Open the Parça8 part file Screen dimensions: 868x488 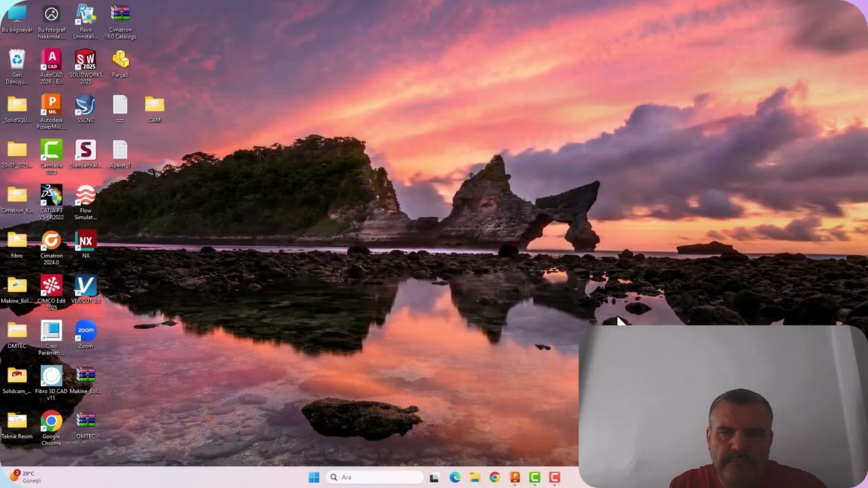pos(120,63)
